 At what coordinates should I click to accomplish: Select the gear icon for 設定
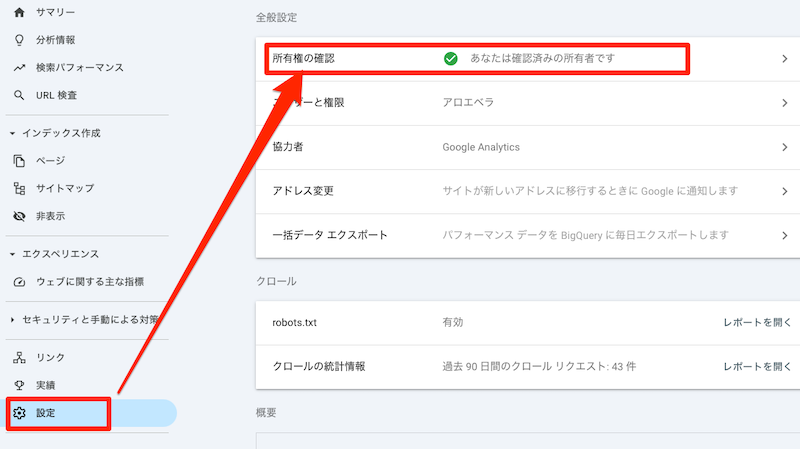pos(19,413)
